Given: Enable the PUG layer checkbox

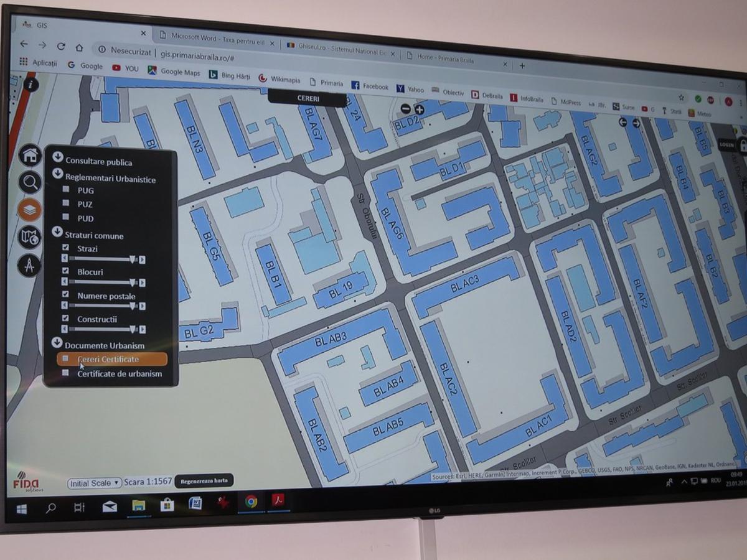Looking at the screenshot, I should (x=65, y=189).
